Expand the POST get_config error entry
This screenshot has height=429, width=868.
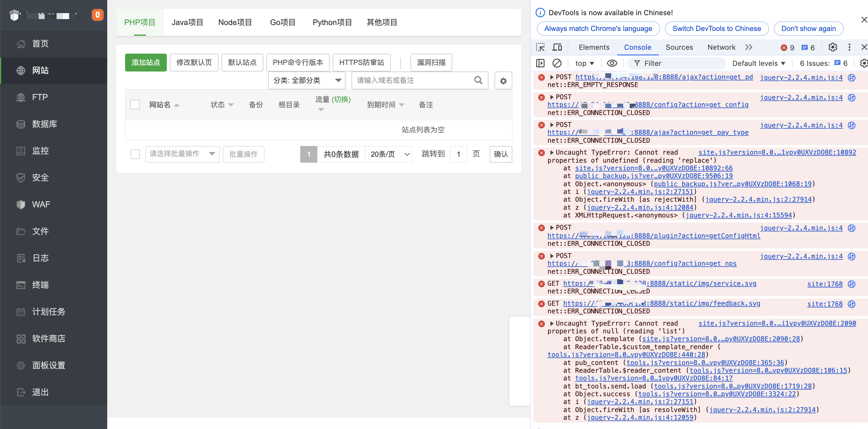(x=552, y=97)
